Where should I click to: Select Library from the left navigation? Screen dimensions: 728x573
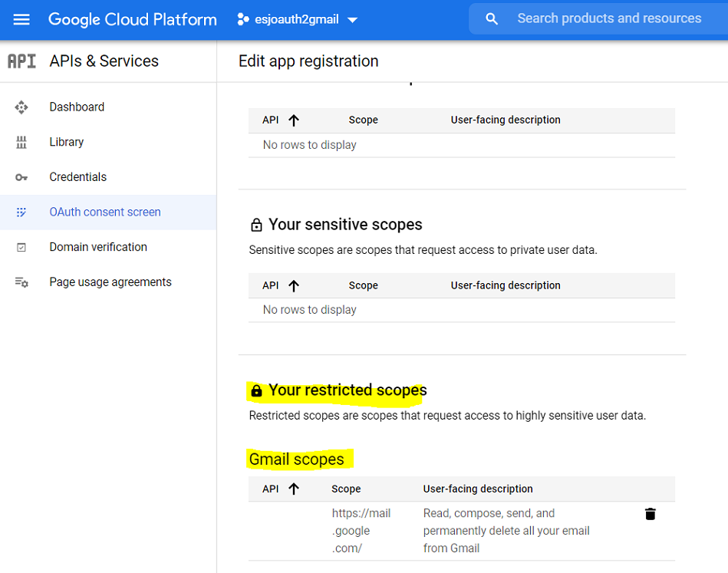66,142
